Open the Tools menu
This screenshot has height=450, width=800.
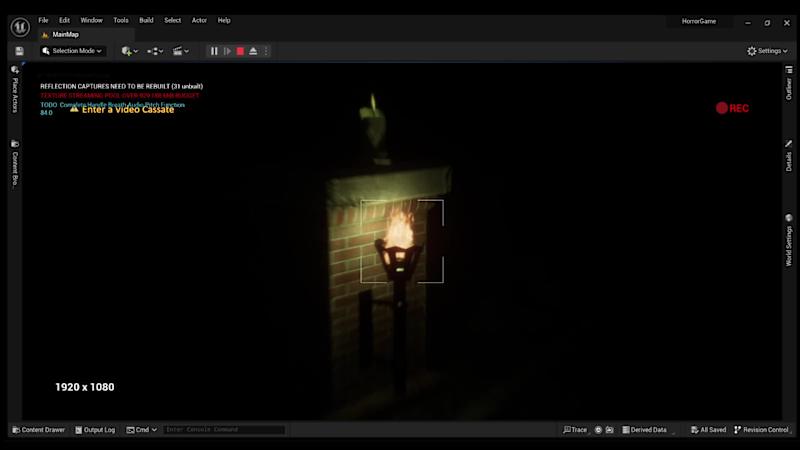(x=121, y=20)
